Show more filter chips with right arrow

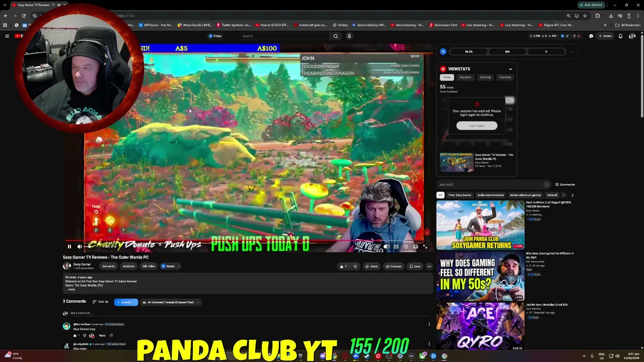572,195
